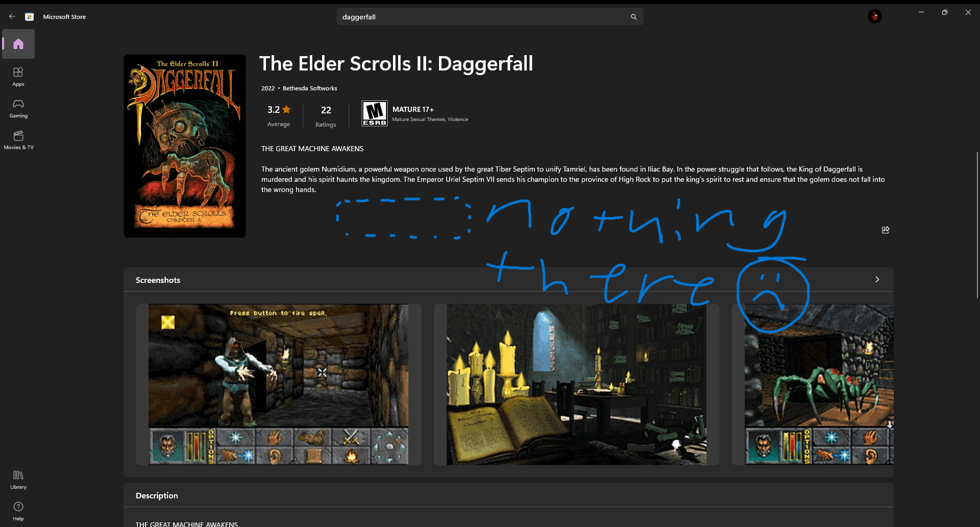Go back with the back arrow

click(x=12, y=16)
